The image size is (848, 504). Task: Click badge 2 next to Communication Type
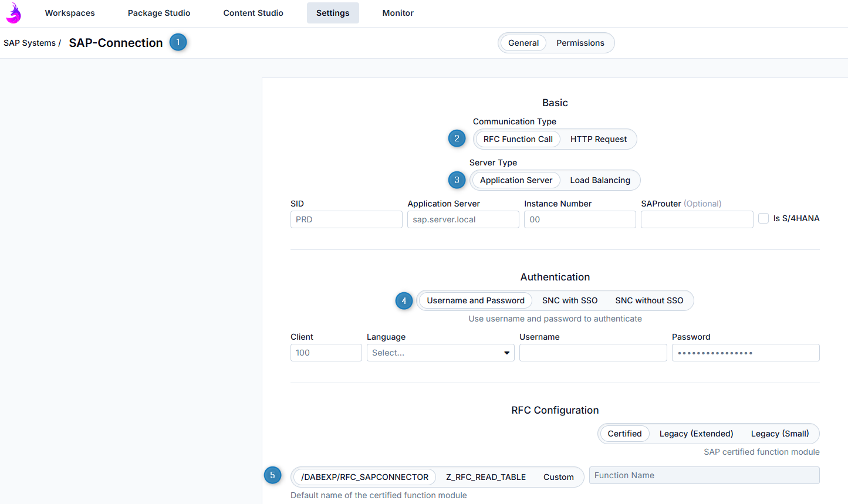tap(457, 138)
